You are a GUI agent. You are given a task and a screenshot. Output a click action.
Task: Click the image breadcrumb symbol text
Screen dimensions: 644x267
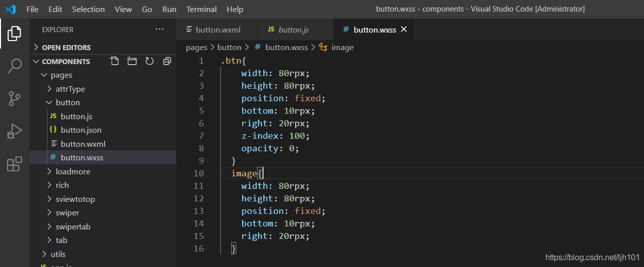click(342, 47)
